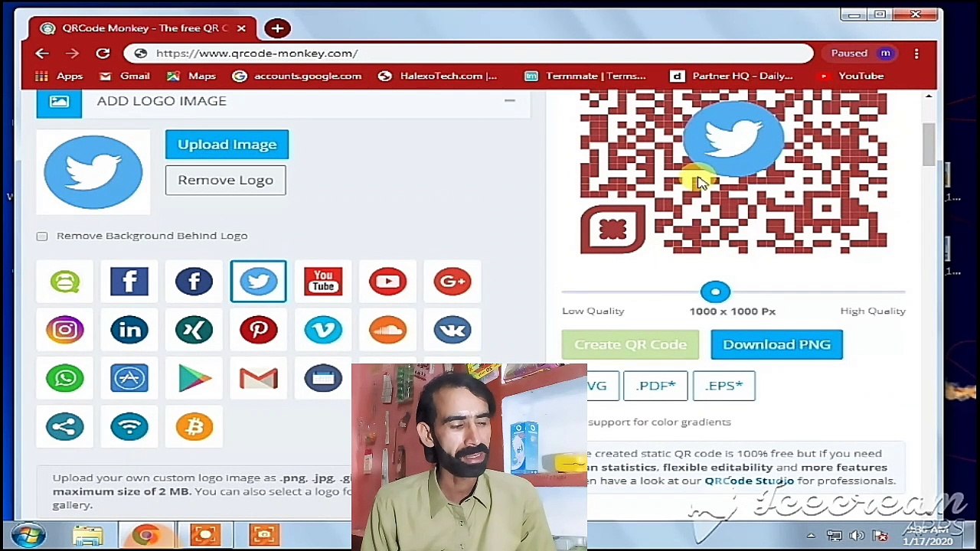The image size is (980, 551).
Task: Open the Termmate bookmark
Action: click(585, 76)
